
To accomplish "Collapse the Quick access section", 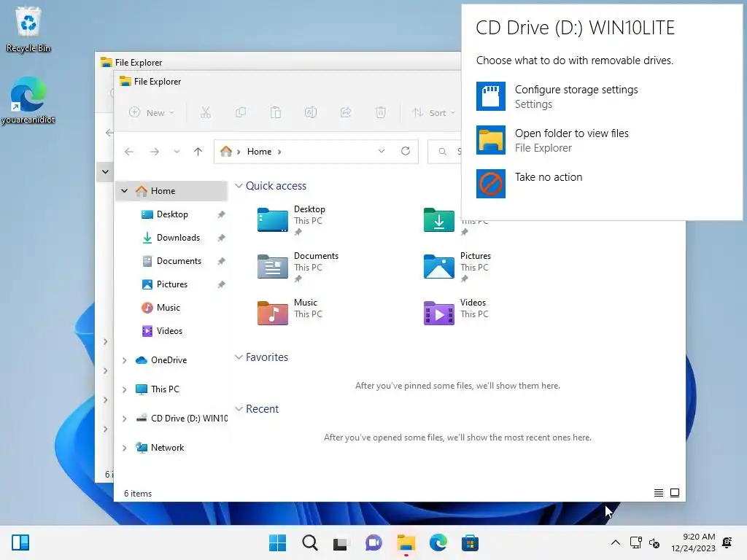I will click(x=239, y=185).
